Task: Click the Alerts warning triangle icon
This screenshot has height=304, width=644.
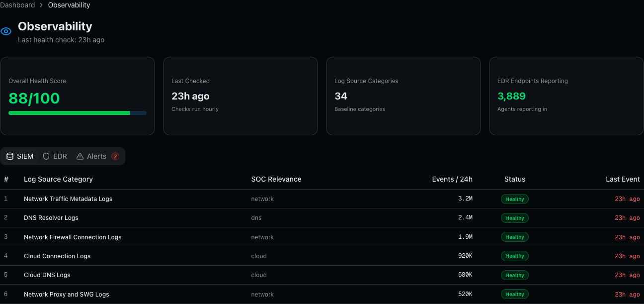Action: pos(80,156)
